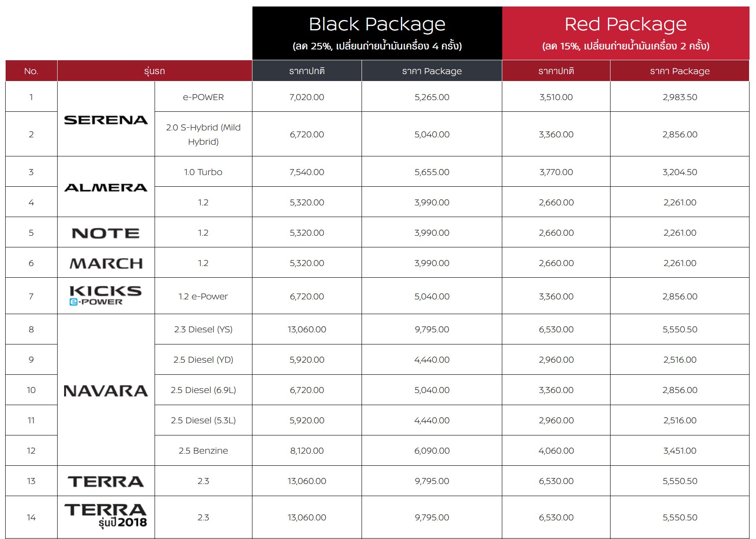Select the 2.5 Benzine variant cell
The height and width of the screenshot is (539, 756).
click(x=203, y=451)
